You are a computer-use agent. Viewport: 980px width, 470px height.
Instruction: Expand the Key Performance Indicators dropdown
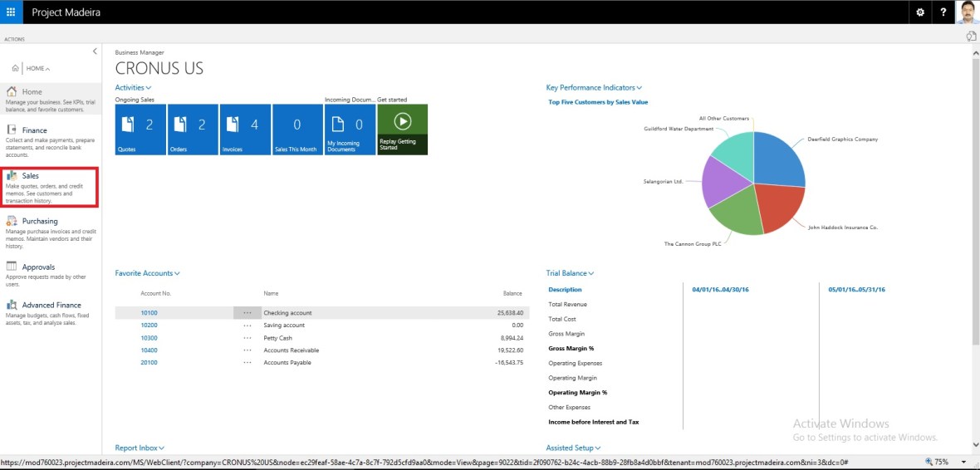(594, 87)
